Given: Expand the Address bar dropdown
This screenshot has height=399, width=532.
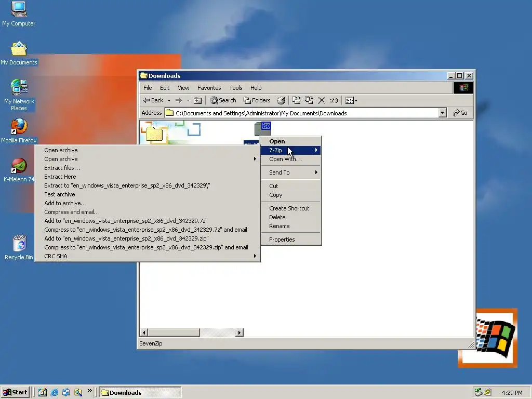Looking at the screenshot, I should [442, 113].
